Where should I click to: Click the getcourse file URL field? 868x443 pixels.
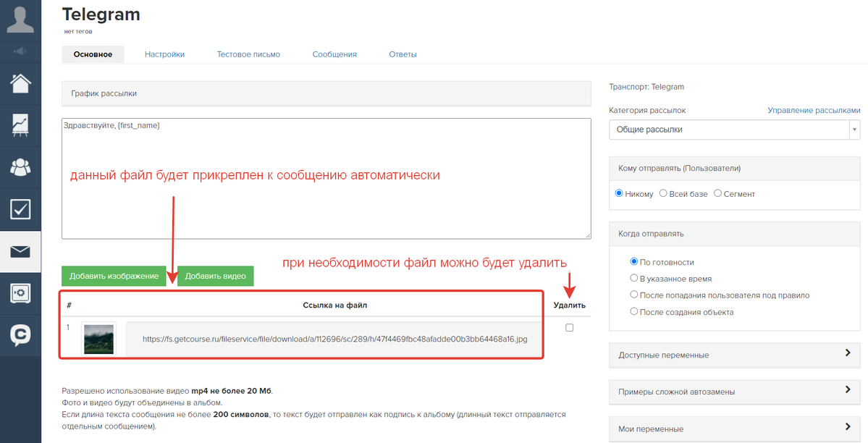[x=335, y=339]
